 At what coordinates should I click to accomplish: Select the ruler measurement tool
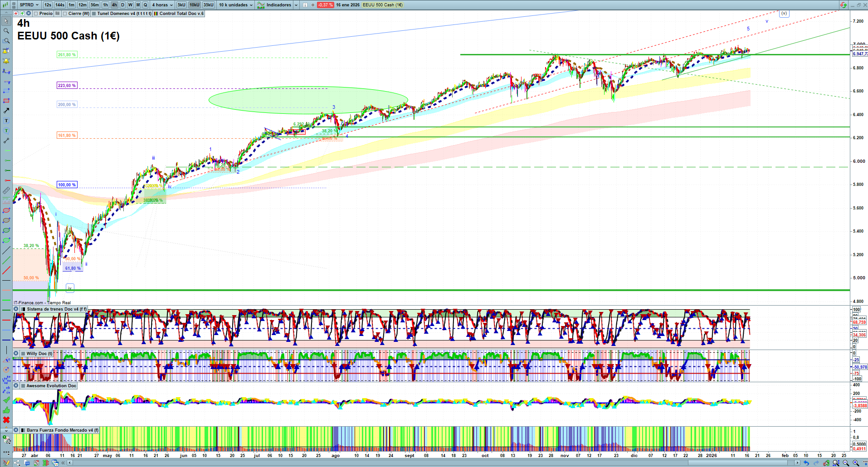tap(6, 190)
